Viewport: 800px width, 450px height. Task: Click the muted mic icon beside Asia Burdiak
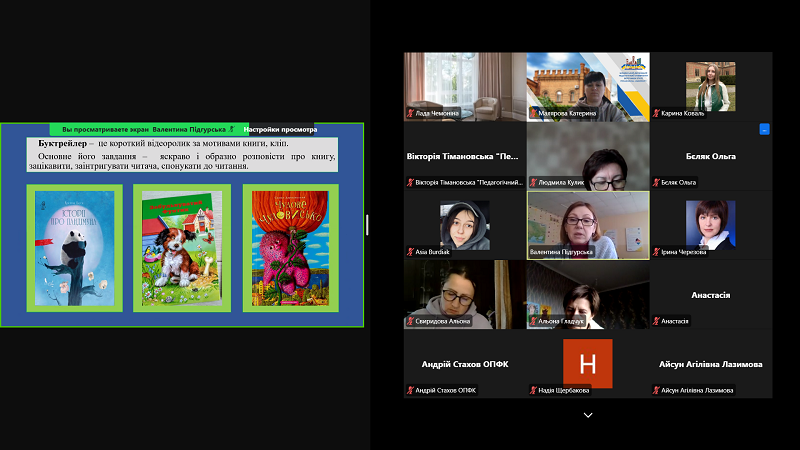pos(411,252)
